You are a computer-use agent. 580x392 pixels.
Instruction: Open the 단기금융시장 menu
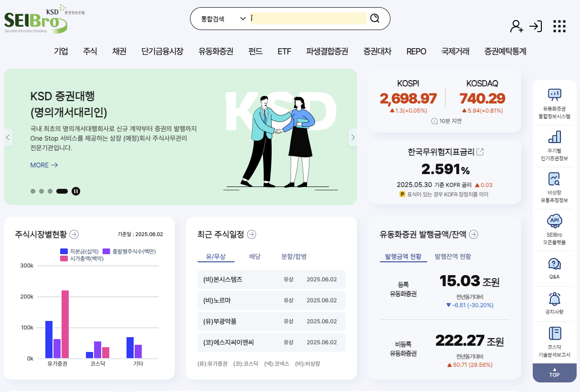point(162,51)
